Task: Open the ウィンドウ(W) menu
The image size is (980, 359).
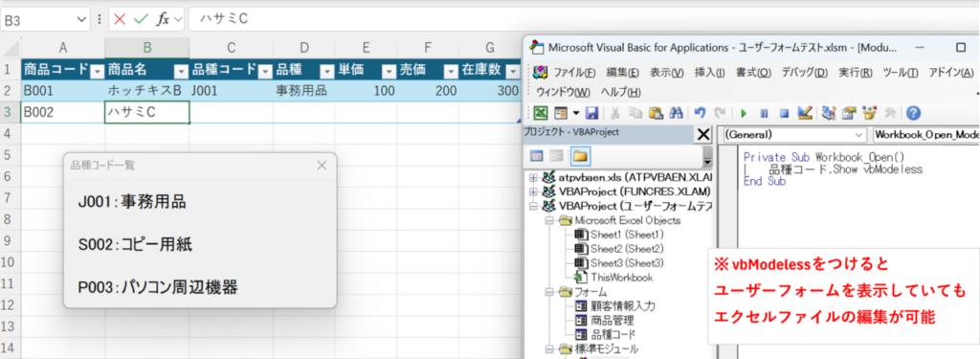Action: coord(564,93)
